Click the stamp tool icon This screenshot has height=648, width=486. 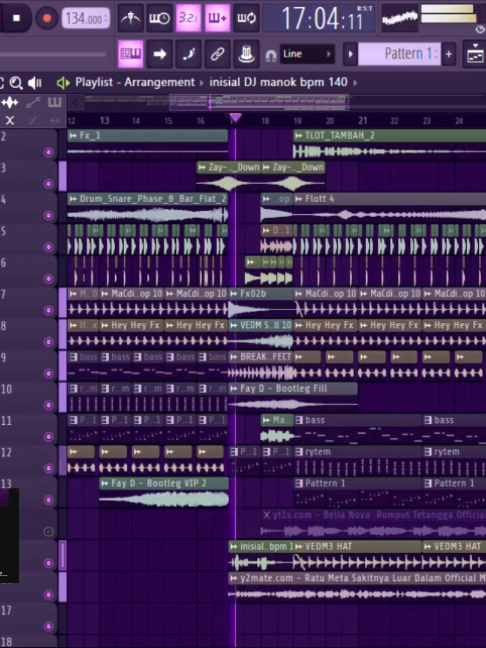[x=246, y=54]
